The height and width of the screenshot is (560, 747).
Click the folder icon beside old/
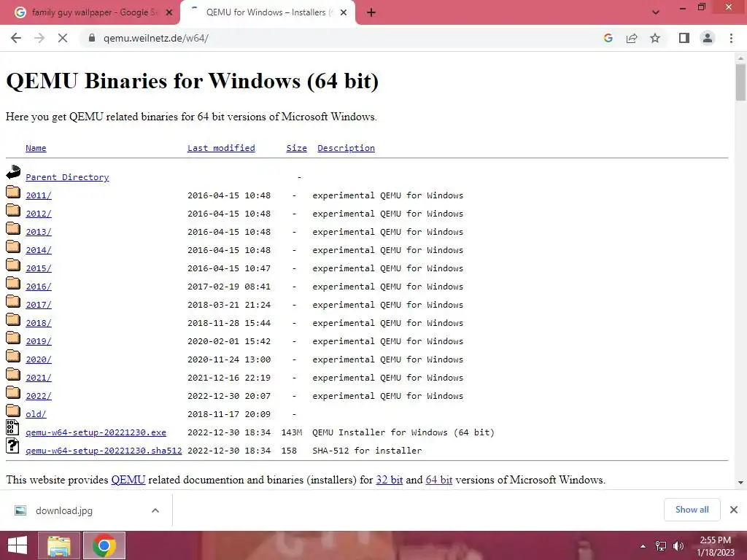point(13,411)
